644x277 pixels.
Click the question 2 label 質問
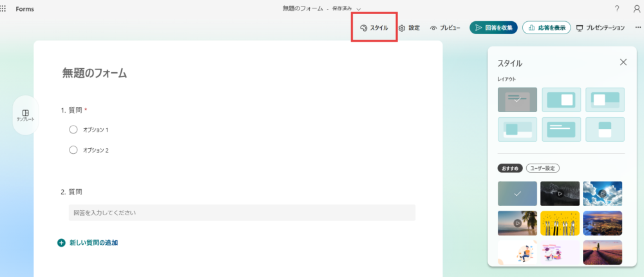[75, 191]
